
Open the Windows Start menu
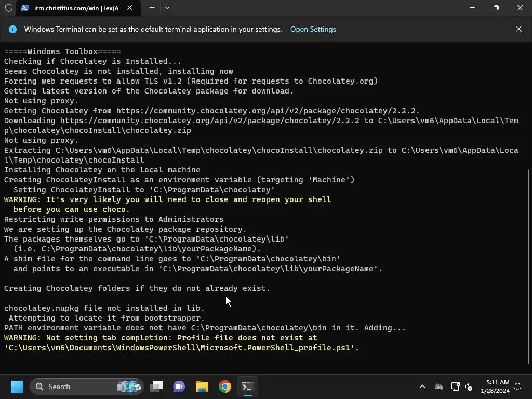(x=17, y=387)
